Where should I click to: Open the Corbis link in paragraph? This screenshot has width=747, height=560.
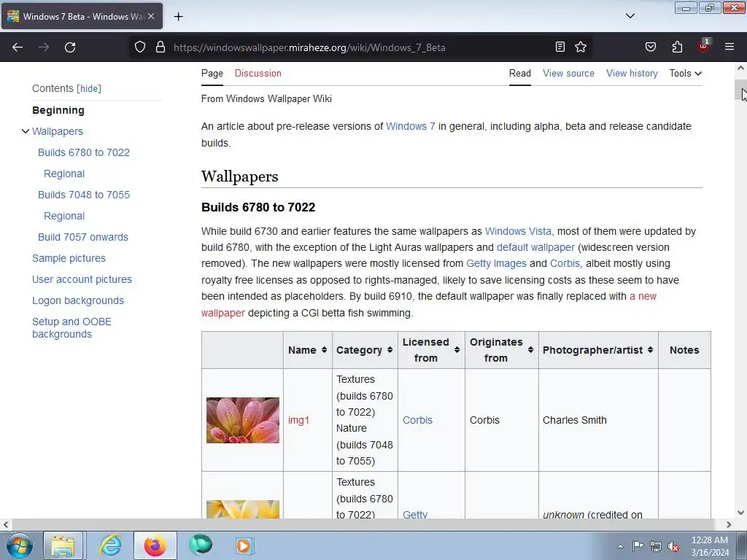point(565,263)
